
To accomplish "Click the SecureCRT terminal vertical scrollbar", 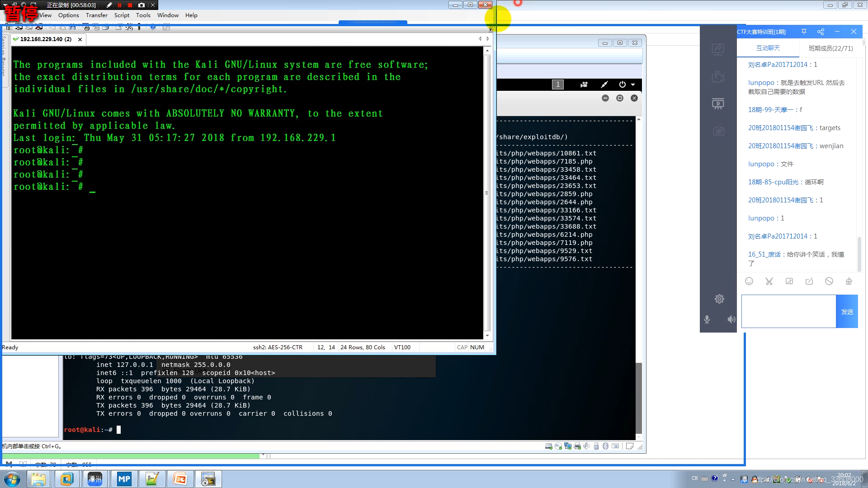I will pyautogui.click(x=487, y=192).
